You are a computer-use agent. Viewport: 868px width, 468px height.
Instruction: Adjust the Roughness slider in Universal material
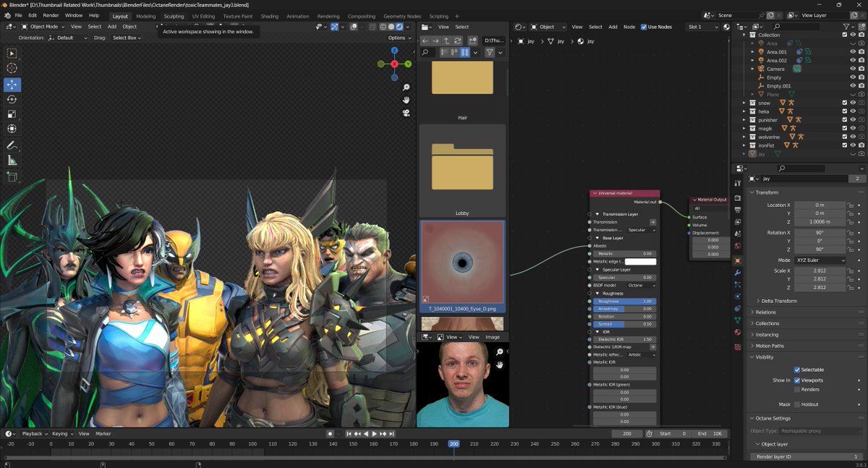pyautogui.click(x=625, y=301)
